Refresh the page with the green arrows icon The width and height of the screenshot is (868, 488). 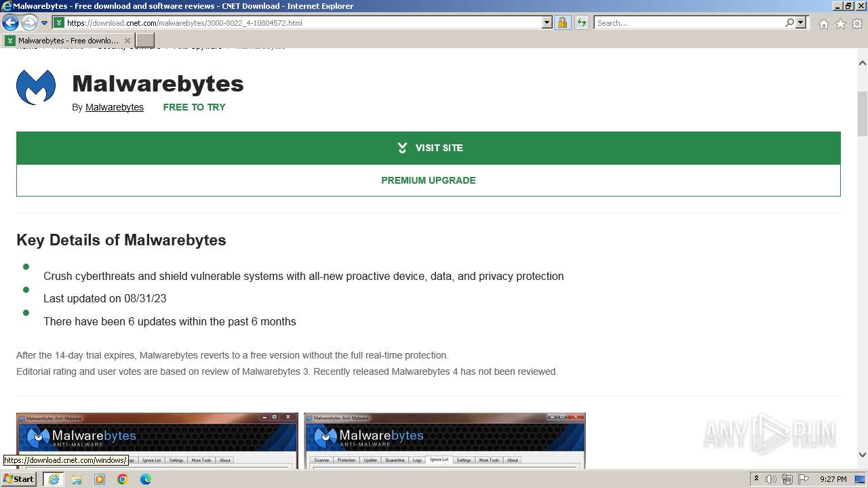pos(581,22)
